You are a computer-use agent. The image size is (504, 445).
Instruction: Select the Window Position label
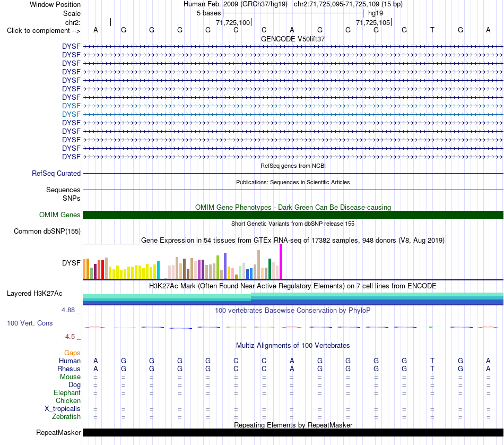point(55,4)
